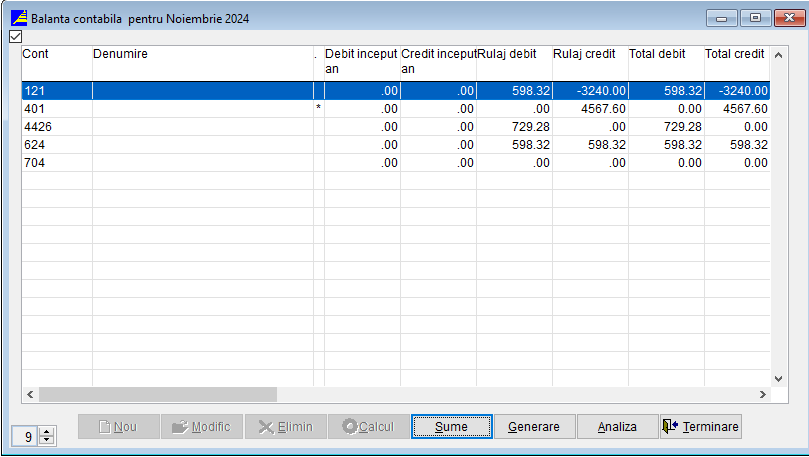Open the Analiza button
This screenshot has width=809, height=457.
[x=617, y=427]
